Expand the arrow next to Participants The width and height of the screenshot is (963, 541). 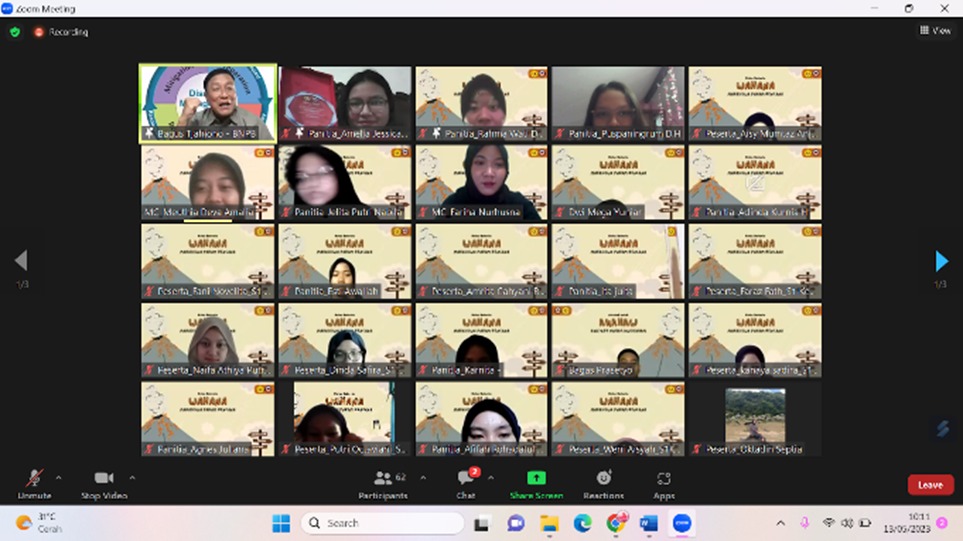pyautogui.click(x=423, y=478)
